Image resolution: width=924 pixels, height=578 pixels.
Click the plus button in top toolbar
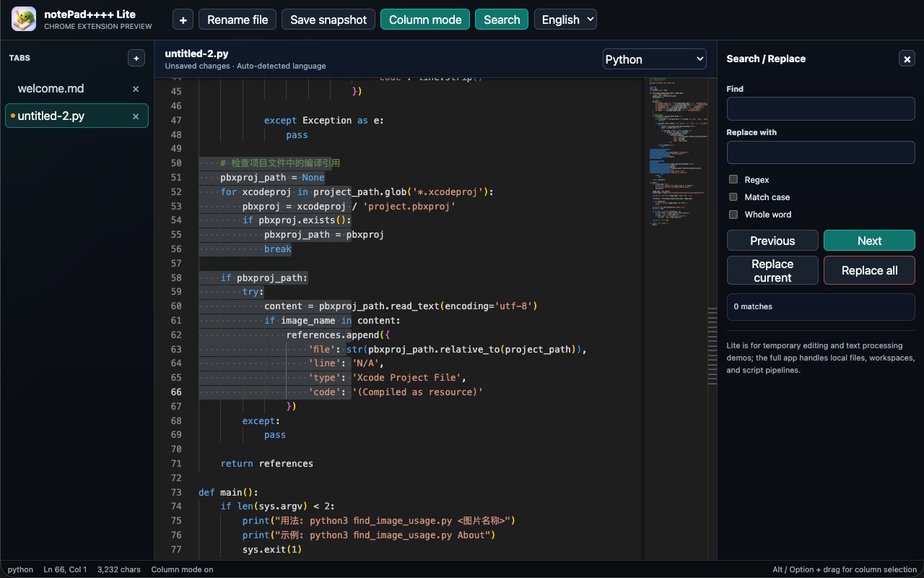point(183,20)
